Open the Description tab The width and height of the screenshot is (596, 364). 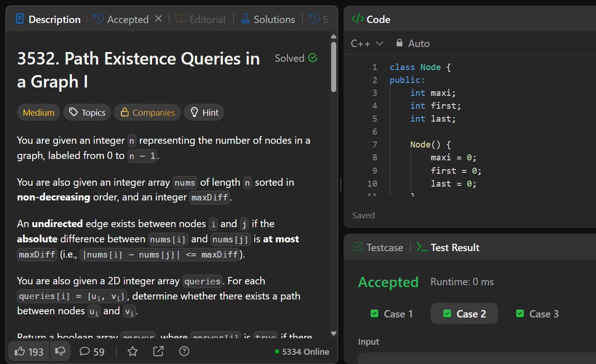[48, 19]
